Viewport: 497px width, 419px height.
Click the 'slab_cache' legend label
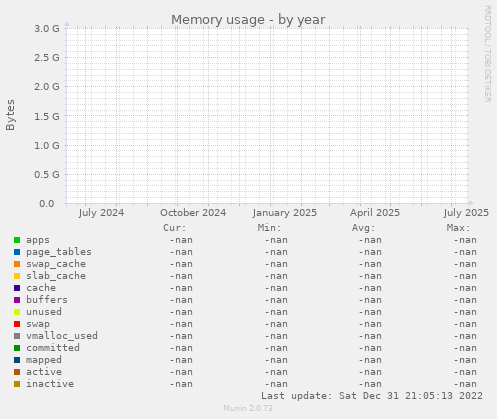[56, 276]
